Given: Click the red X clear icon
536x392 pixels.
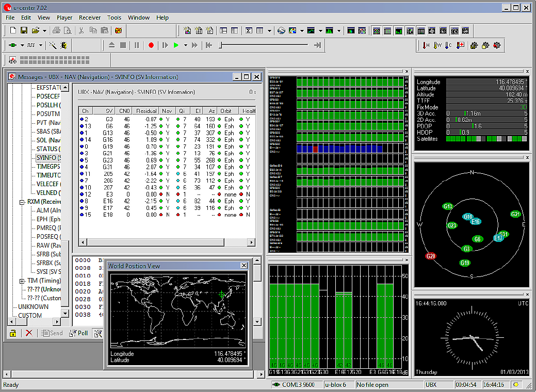Looking at the screenshot, I should pyautogui.click(x=29, y=333).
